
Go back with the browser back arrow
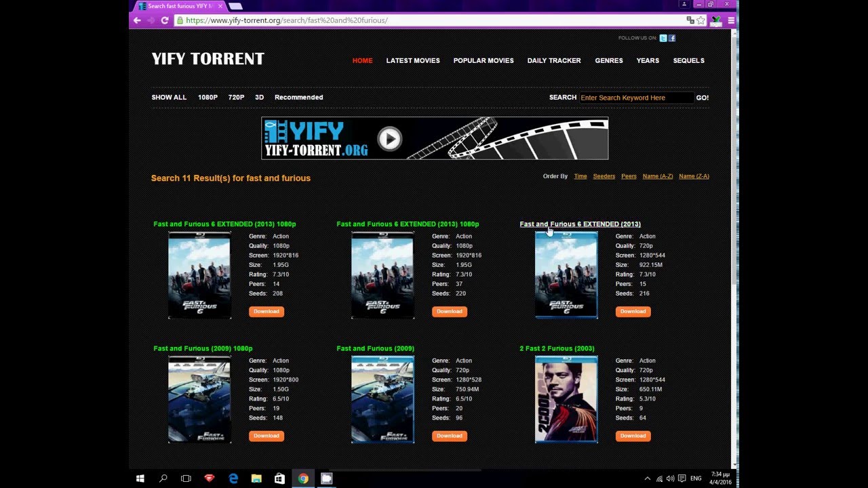pos(137,20)
